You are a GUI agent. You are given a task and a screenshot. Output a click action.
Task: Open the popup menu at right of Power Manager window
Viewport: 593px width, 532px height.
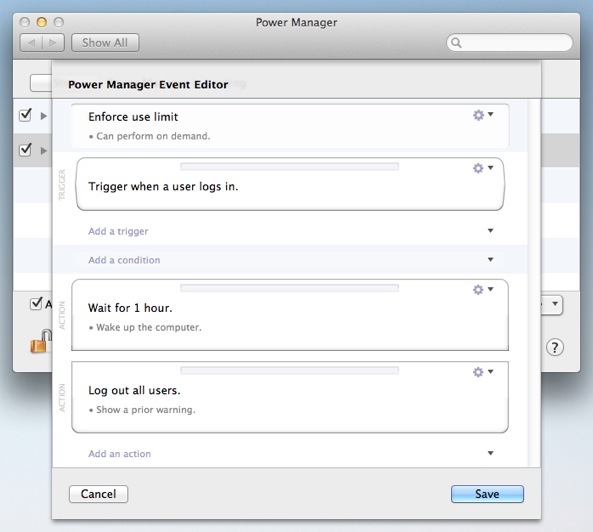pos(553,305)
